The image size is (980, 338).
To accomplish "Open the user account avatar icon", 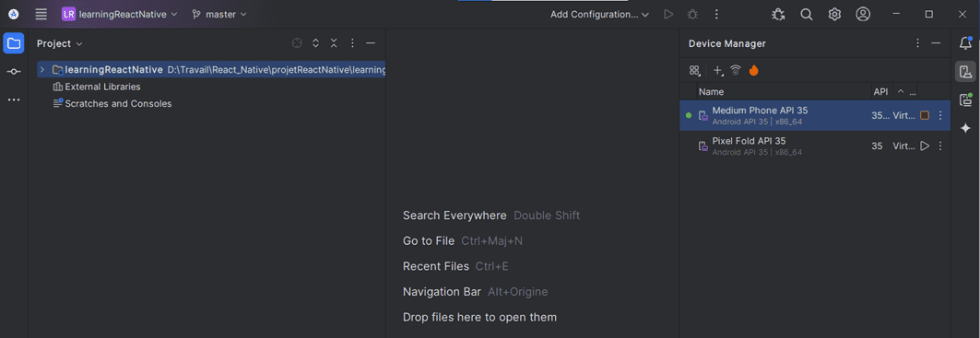I will pos(863,14).
